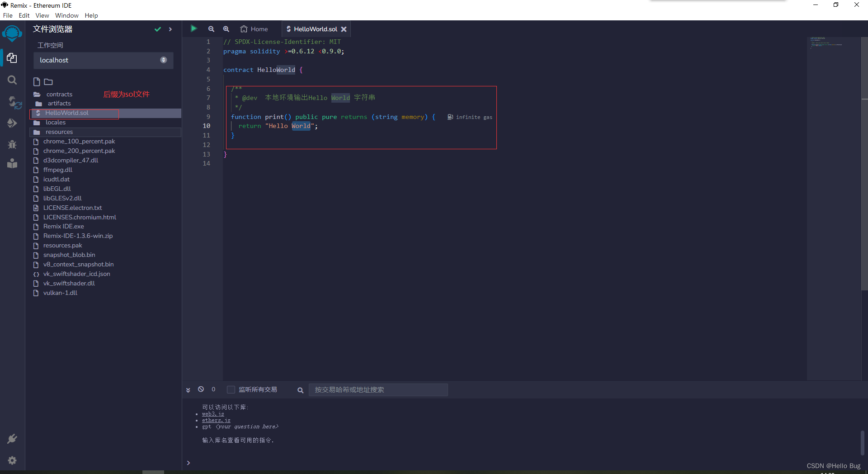This screenshot has width=868, height=474.
Task: Open the web3.js link in terminal
Action: coord(213,414)
